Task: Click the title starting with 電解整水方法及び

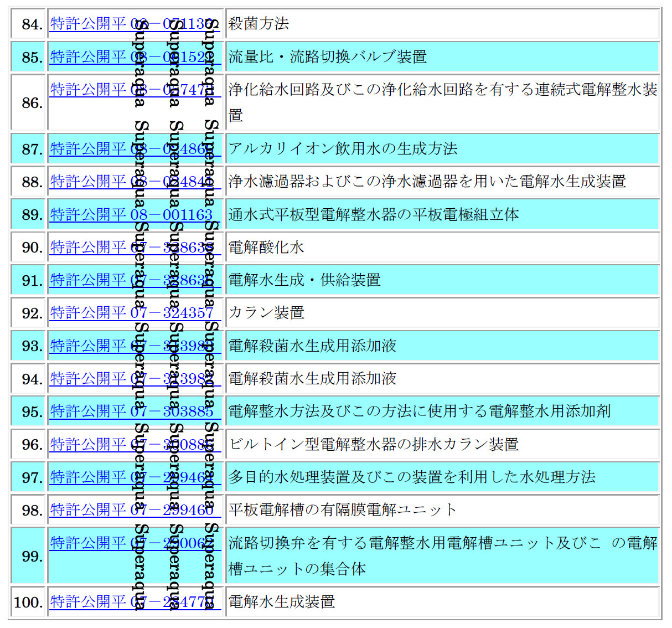Action: click(x=420, y=411)
